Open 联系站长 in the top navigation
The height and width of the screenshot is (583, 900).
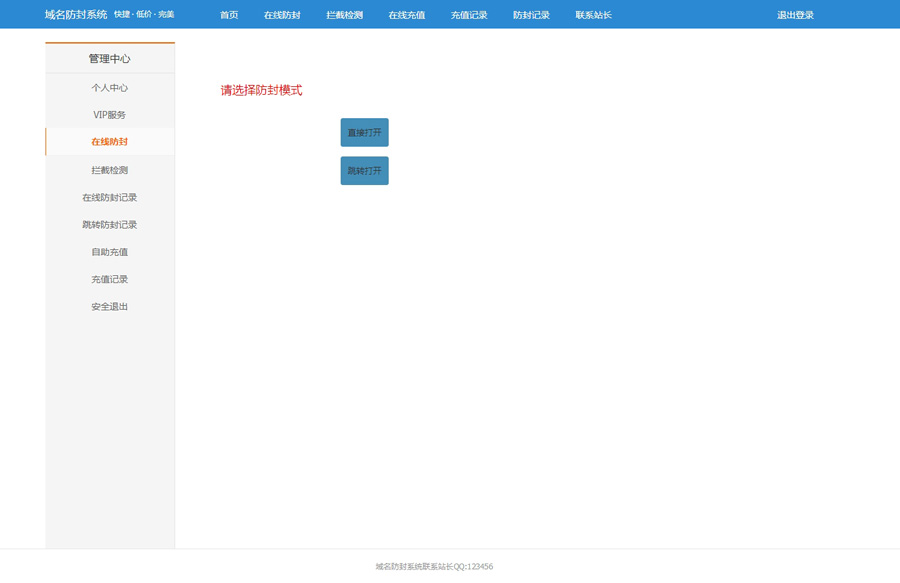click(593, 15)
